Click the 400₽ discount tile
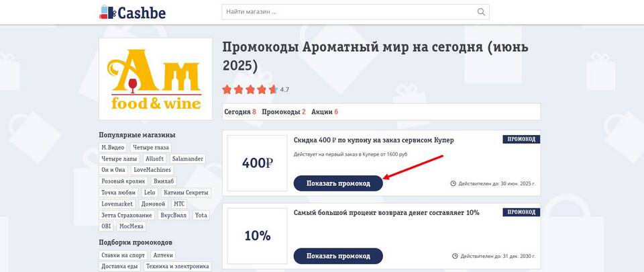 point(258,163)
